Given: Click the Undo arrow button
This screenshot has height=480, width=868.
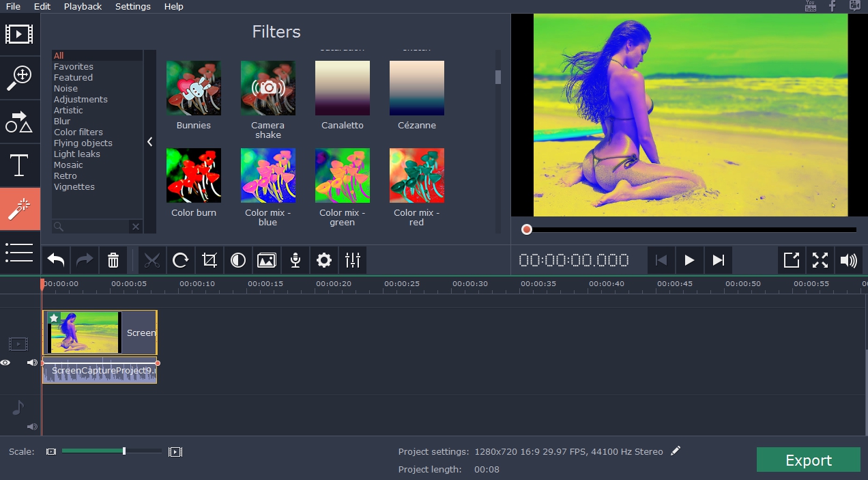Looking at the screenshot, I should [56, 260].
